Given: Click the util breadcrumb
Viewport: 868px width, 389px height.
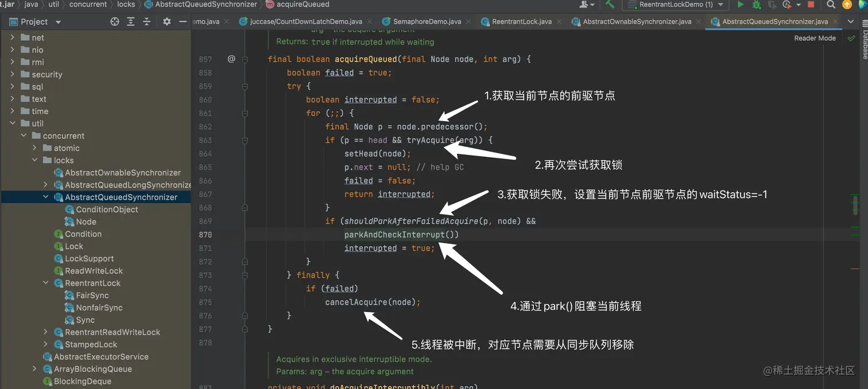Looking at the screenshot, I should tap(53, 5).
